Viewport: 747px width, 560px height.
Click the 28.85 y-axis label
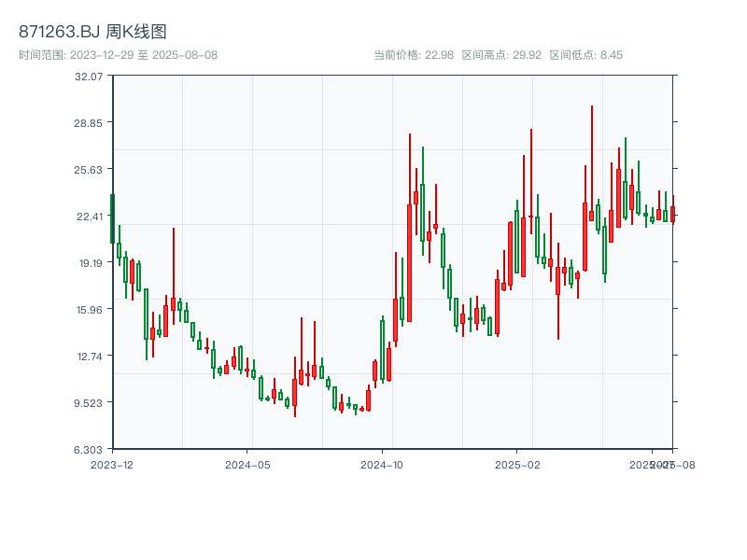click(89, 123)
